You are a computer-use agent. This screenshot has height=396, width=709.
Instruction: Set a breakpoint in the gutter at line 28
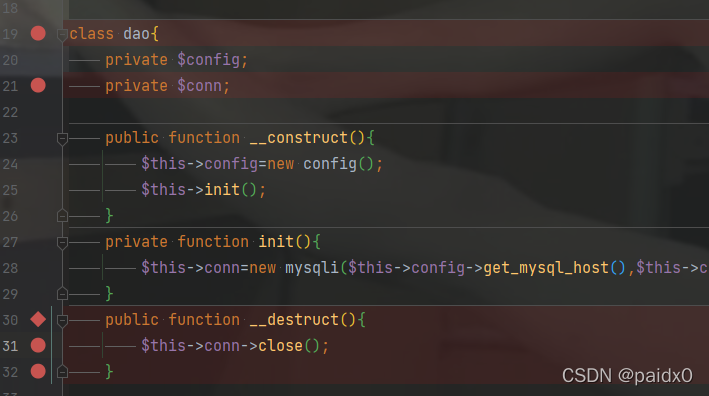pos(38,268)
